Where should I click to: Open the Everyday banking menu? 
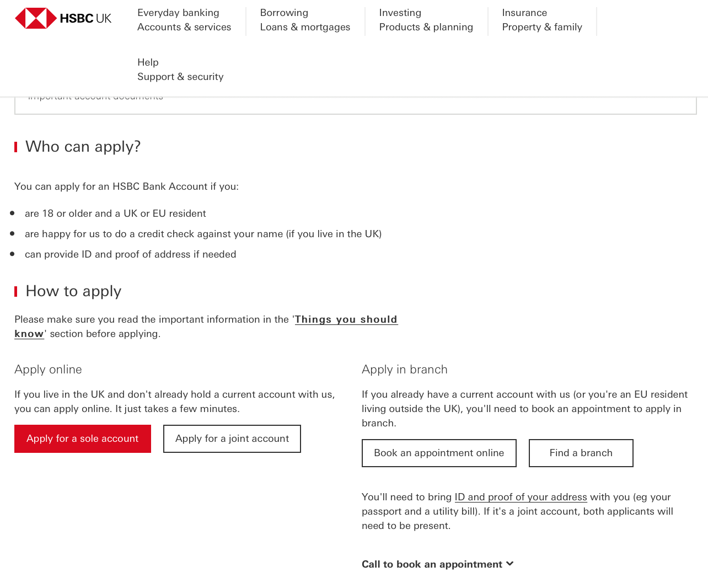(184, 20)
